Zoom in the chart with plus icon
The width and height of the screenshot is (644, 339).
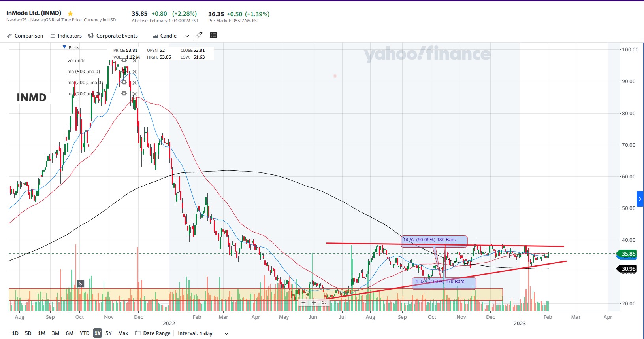pyautogui.click(x=314, y=303)
